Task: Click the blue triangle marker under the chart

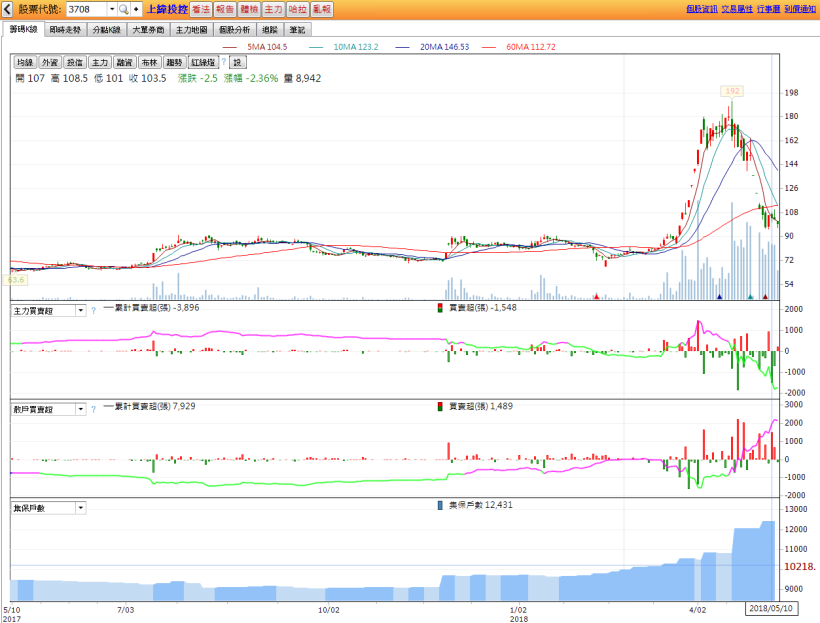Action: pyautogui.click(x=719, y=297)
